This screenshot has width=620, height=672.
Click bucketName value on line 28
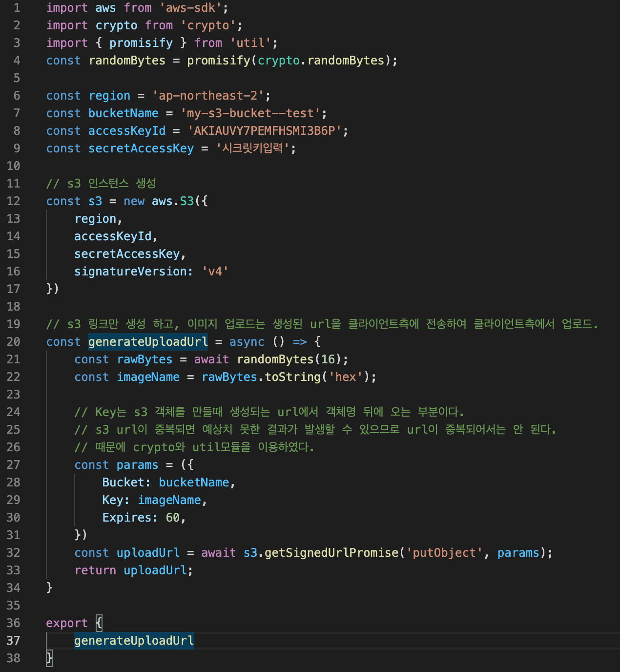[x=194, y=483]
